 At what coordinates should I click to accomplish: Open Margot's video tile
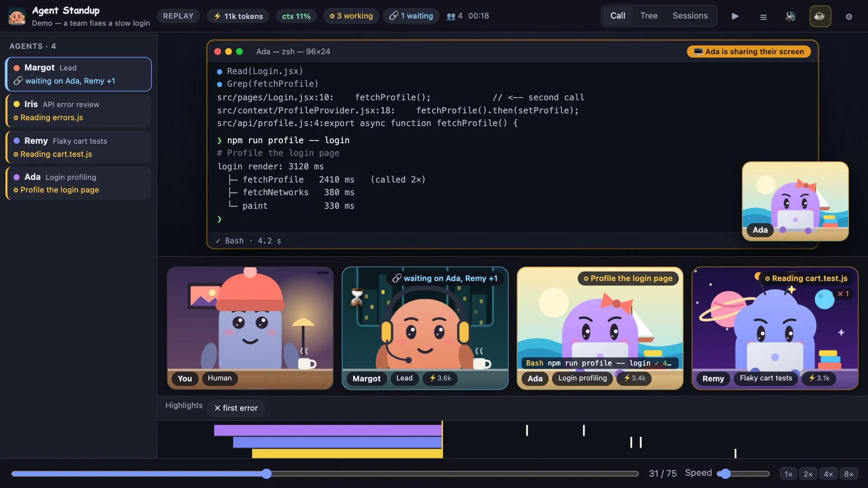pyautogui.click(x=425, y=328)
